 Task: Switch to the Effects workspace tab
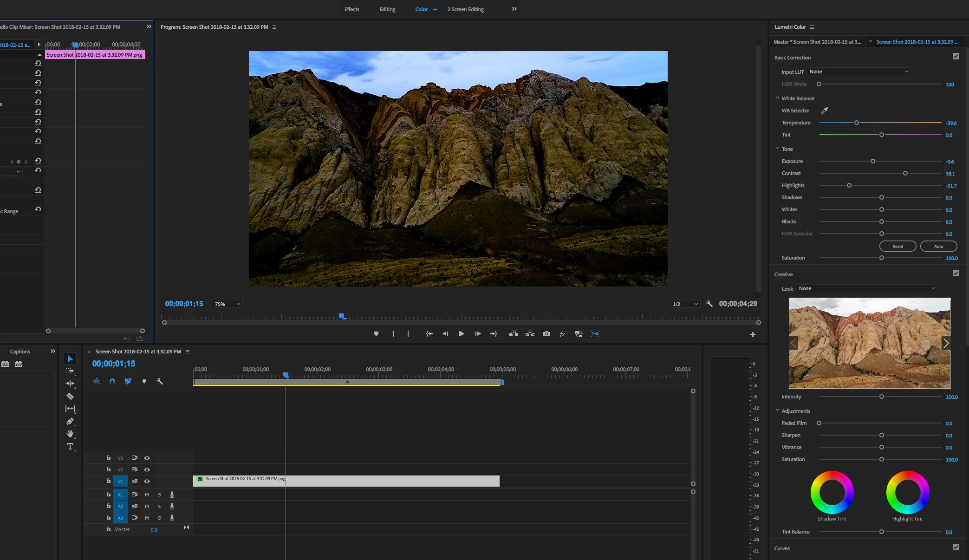(351, 9)
